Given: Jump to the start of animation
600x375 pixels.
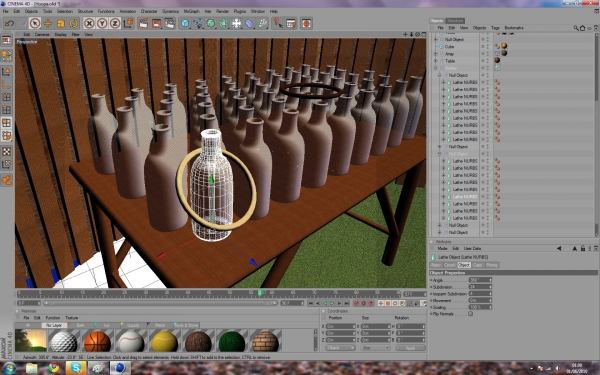Looking at the screenshot, I should [x=311, y=303].
